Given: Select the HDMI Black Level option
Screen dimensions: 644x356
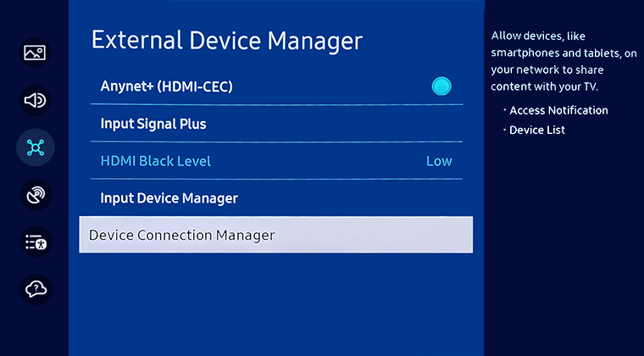Looking at the screenshot, I should pos(155,161).
